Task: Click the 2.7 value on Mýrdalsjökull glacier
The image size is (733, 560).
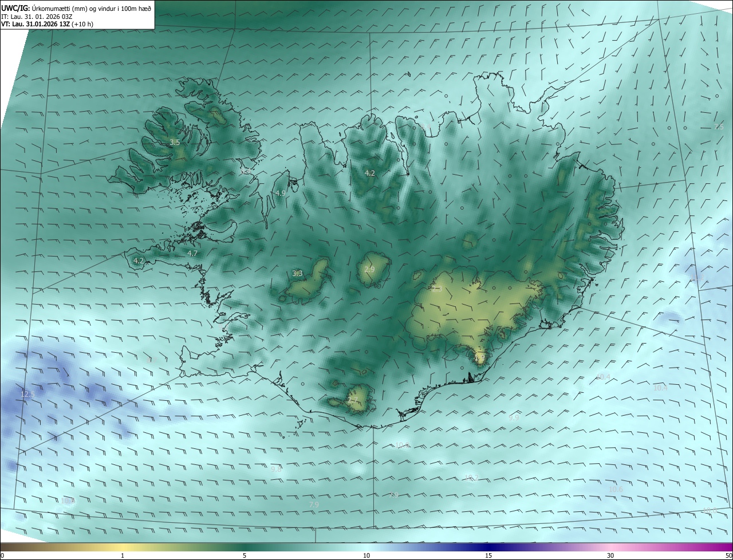Action: point(353,400)
